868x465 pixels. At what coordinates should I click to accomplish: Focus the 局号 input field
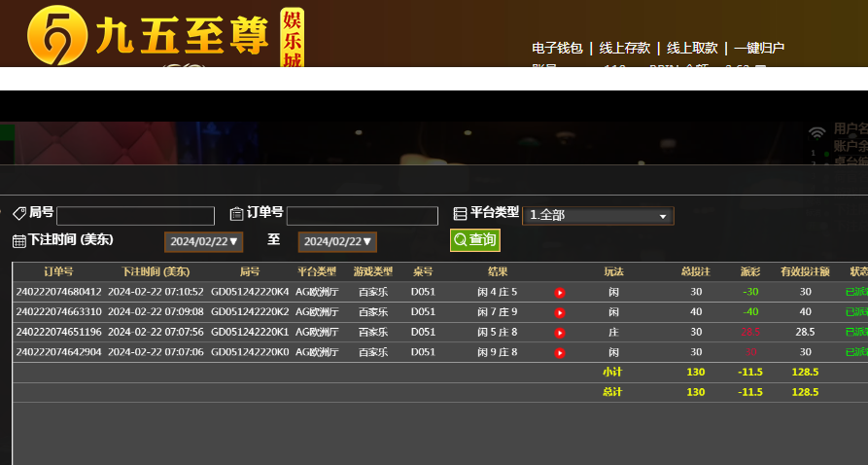135,216
